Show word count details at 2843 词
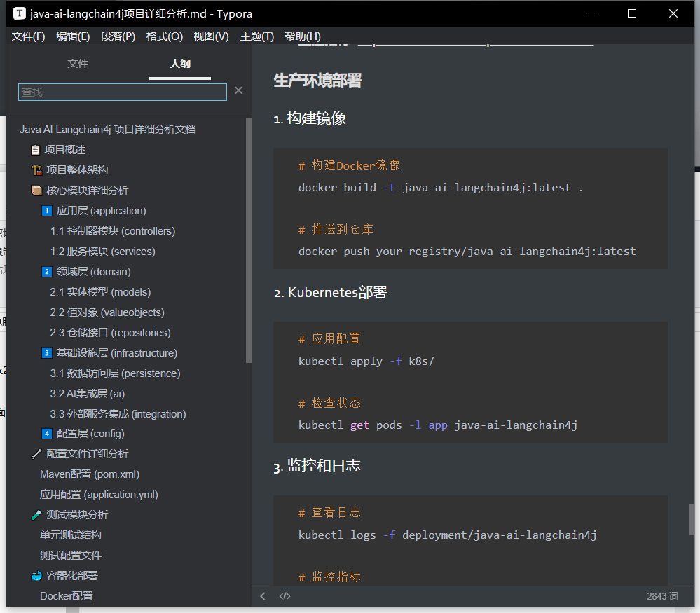The image size is (700, 613). point(662,596)
